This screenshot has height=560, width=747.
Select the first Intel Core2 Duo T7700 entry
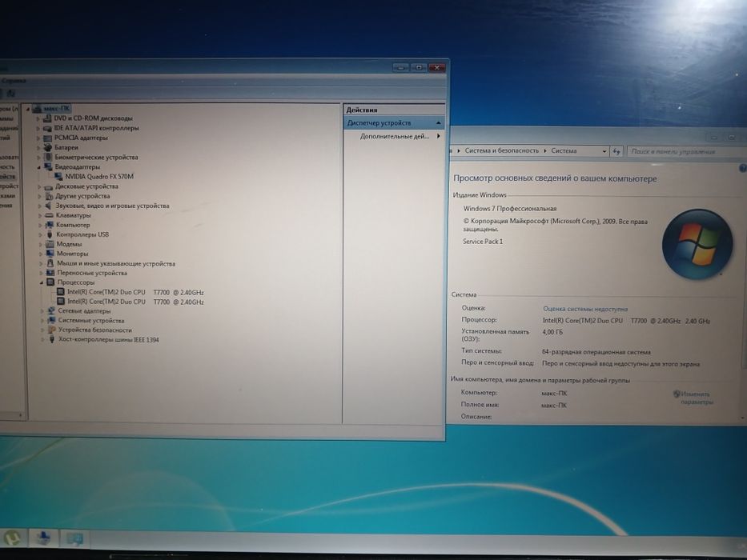pyautogui.click(x=135, y=292)
